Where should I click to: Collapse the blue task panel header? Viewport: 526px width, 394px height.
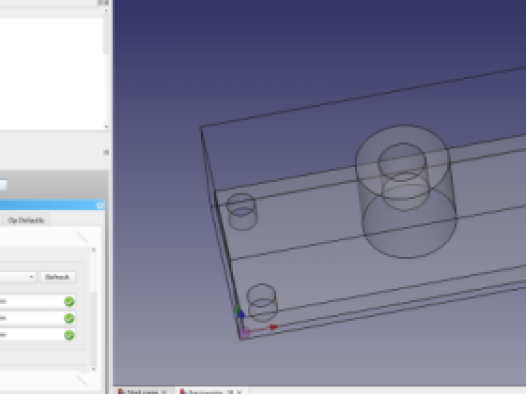tap(100, 205)
